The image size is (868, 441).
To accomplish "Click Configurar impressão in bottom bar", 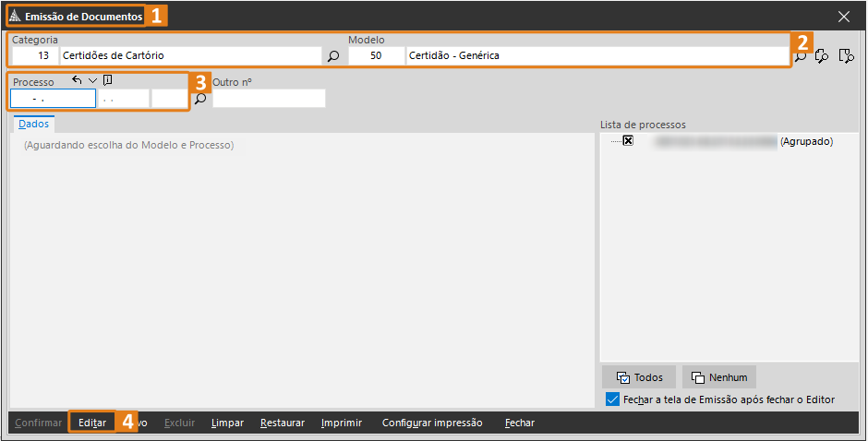I will (x=432, y=423).
